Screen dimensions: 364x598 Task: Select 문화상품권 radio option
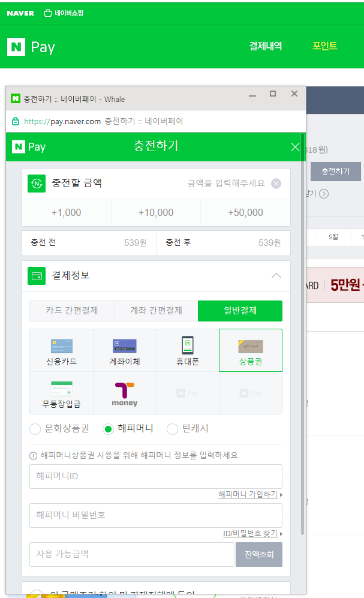tap(35, 429)
